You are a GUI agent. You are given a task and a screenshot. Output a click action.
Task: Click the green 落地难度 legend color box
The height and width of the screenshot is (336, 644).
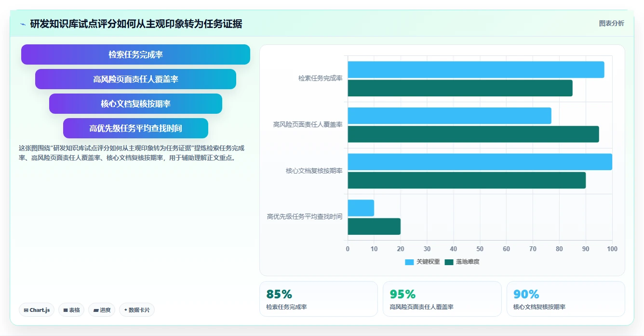(x=449, y=262)
